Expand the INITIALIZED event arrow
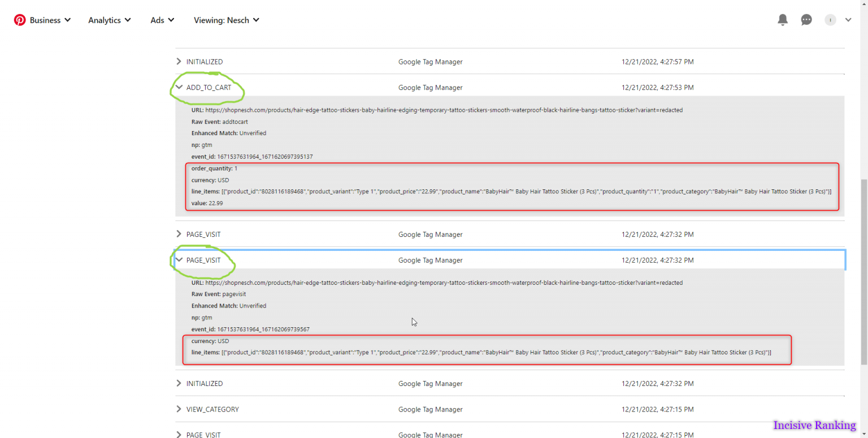Image resolution: width=868 pixels, height=438 pixels. pos(179,62)
